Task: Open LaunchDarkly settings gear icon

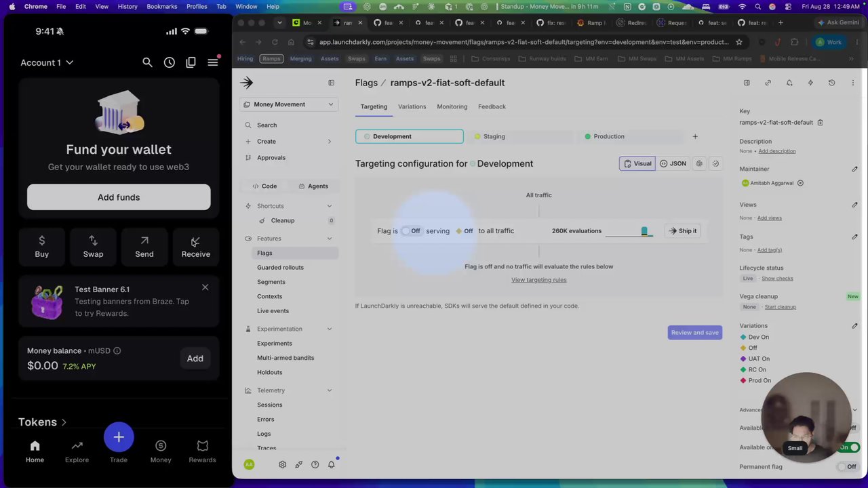Action: 282,464
